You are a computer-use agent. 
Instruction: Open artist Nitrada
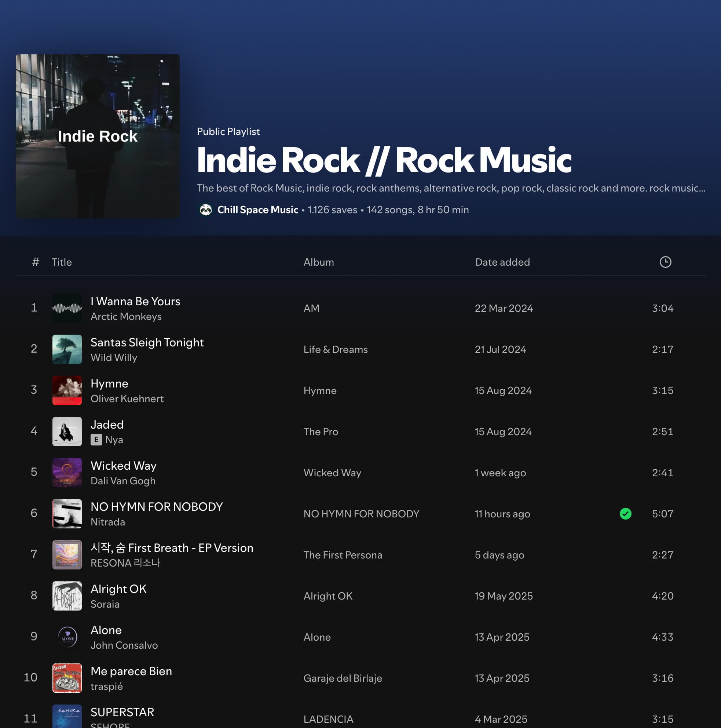108,522
